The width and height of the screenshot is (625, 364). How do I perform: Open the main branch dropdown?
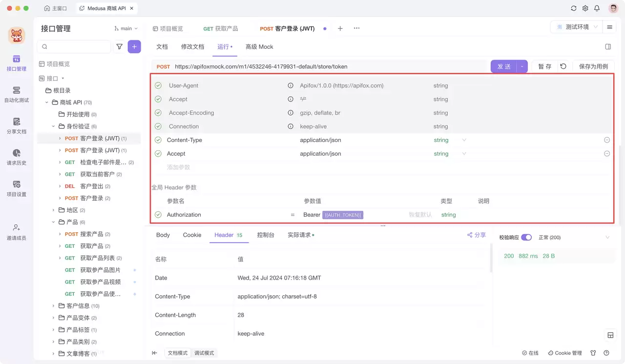pos(126,29)
